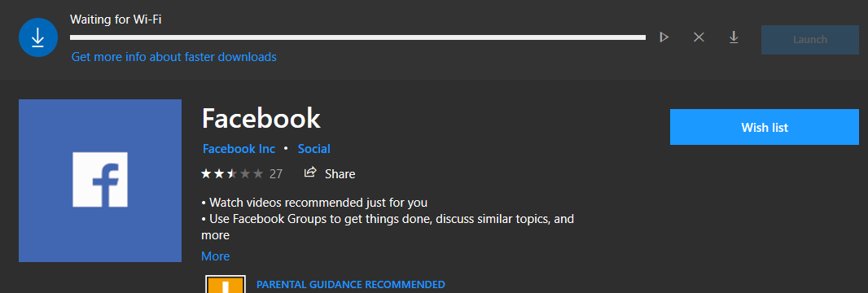Resume the download with the play icon
Image resolution: width=868 pixels, height=293 pixels.
pos(664,37)
